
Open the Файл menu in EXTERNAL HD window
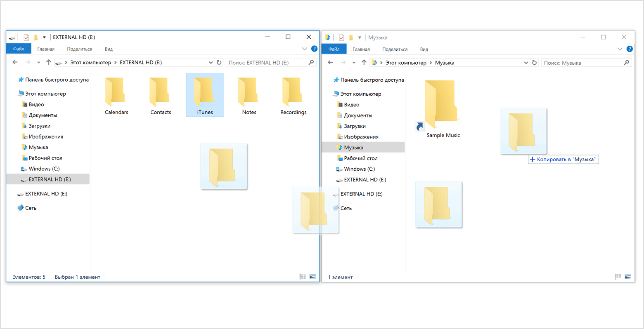pyautogui.click(x=19, y=49)
